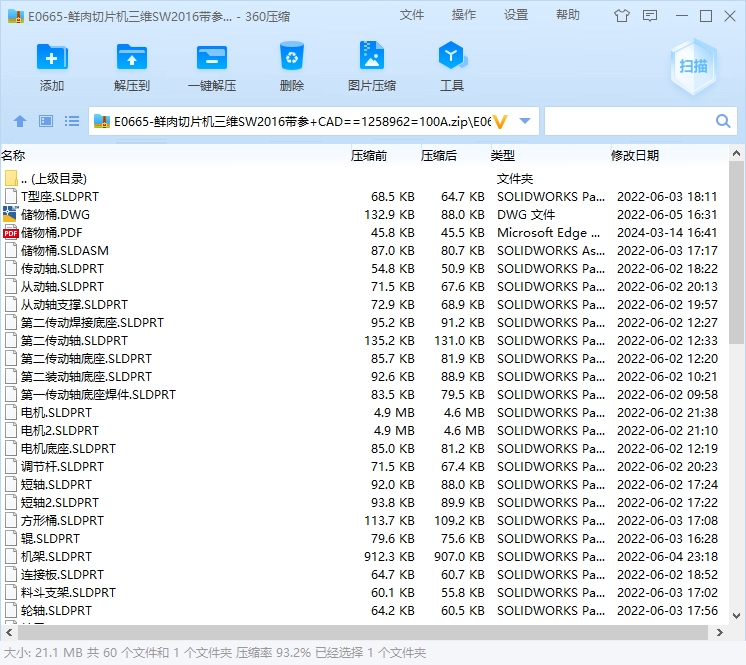Click the search magnifier icon
The image size is (746, 665).
[x=723, y=121]
